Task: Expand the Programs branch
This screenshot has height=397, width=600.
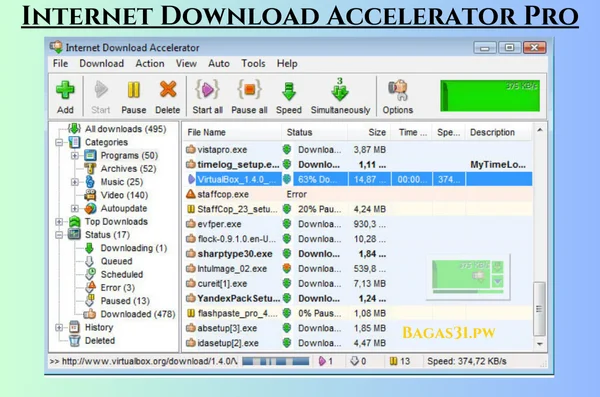Action: tap(75, 156)
